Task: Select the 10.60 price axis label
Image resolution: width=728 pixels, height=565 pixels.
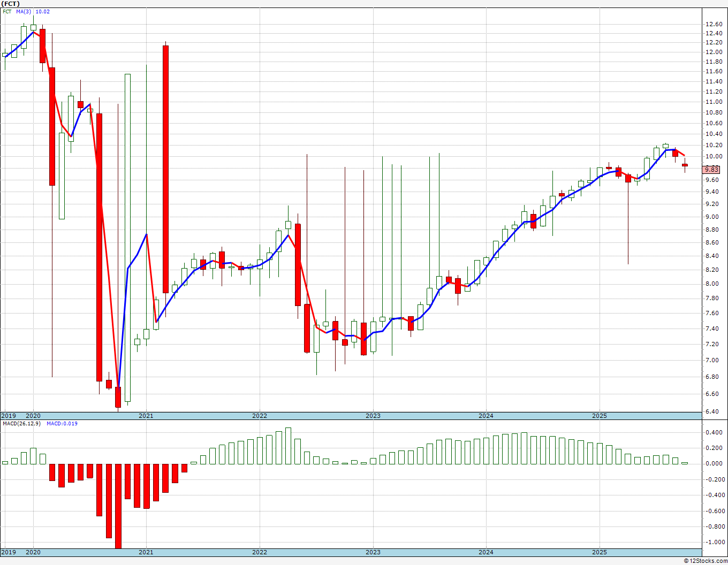Action: [x=714, y=123]
